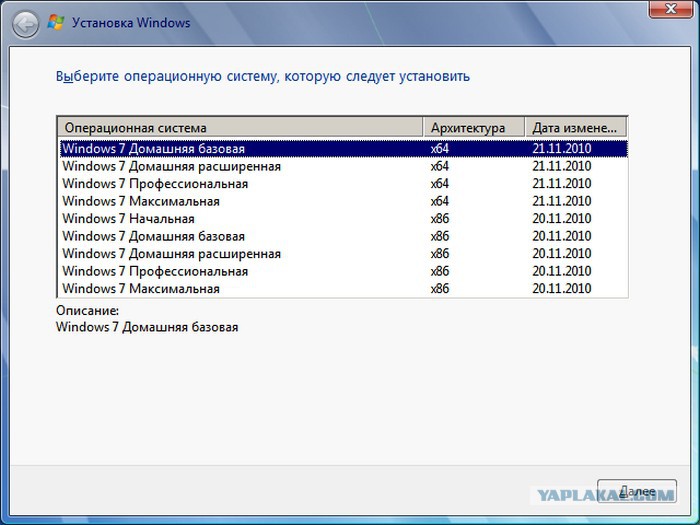Viewport: 700px width, 525px height.
Task: Select Windows 7 Домашняя базовая x64 row
Action: 343,149
